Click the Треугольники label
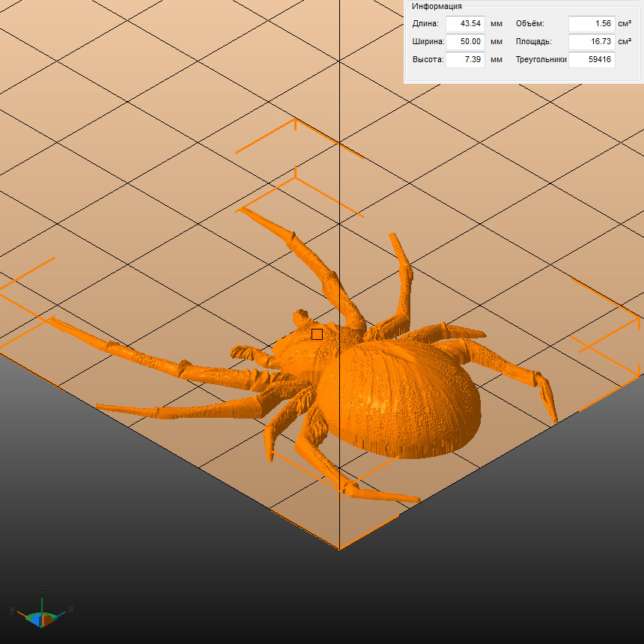This screenshot has height=644, width=644. click(541, 60)
